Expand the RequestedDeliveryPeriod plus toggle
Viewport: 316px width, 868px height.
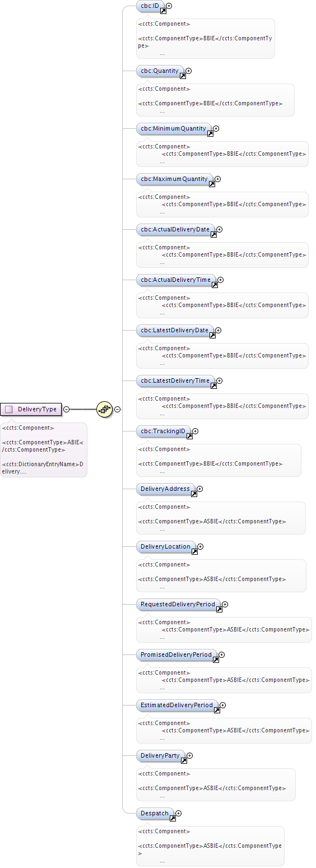[x=225, y=604]
